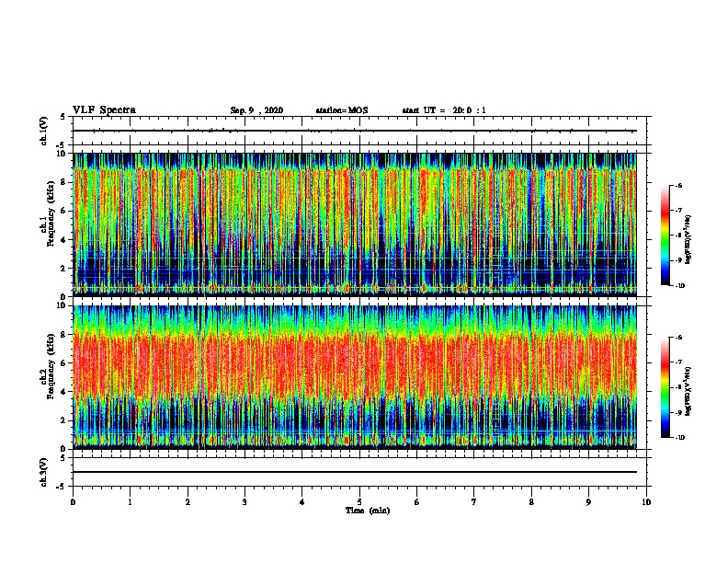Click the "-6" label on ch.1 color bar
This screenshot has height=563, width=728.
pos(678,185)
